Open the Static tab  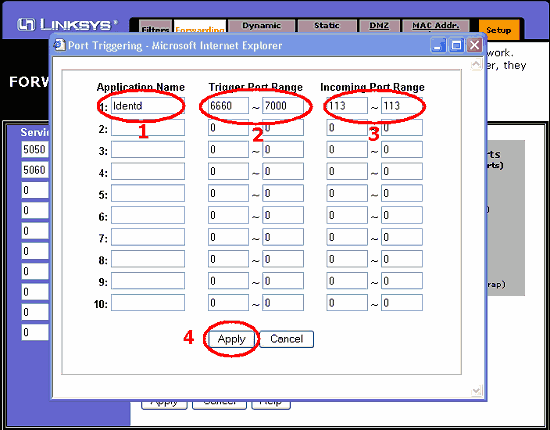click(x=327, y=26)
